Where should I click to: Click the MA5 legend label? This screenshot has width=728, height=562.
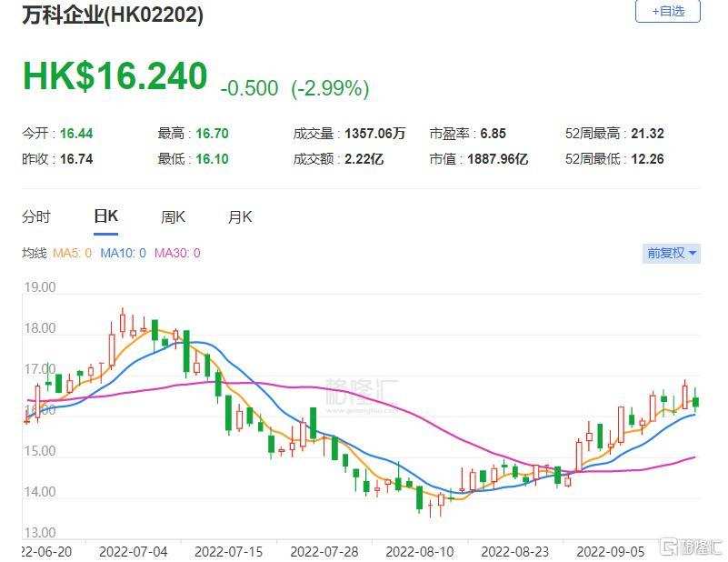73,253
